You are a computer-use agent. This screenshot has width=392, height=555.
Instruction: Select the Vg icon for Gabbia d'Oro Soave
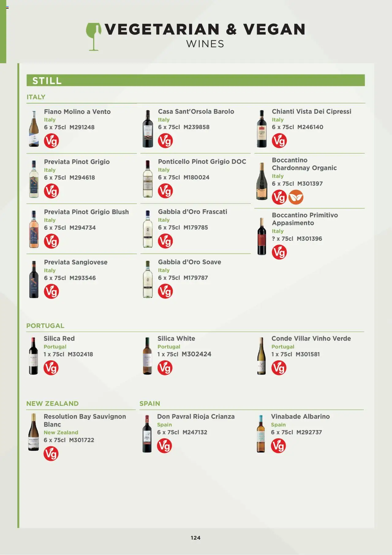(165, 291)
